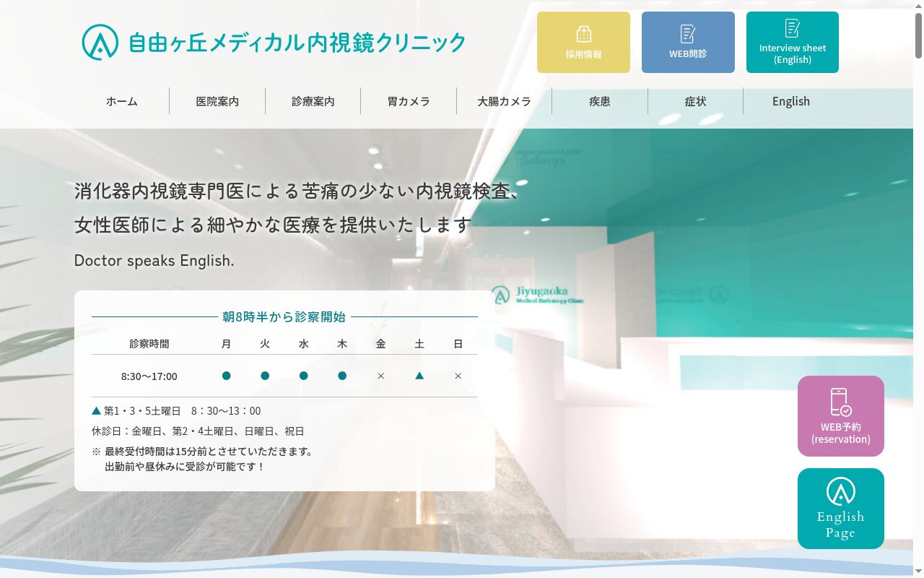
Task: Click the 第1・3・5土曜日 hours note
Action: pyautogui.click(x=176, y=411)
